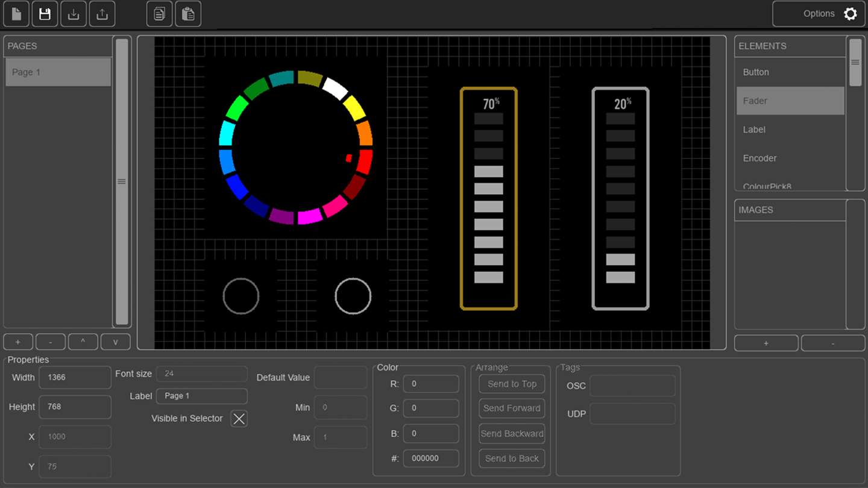Pick the white segment on colour wheel
The height and width of the screenshot is (488, 868).
click(x=335, y=88)
